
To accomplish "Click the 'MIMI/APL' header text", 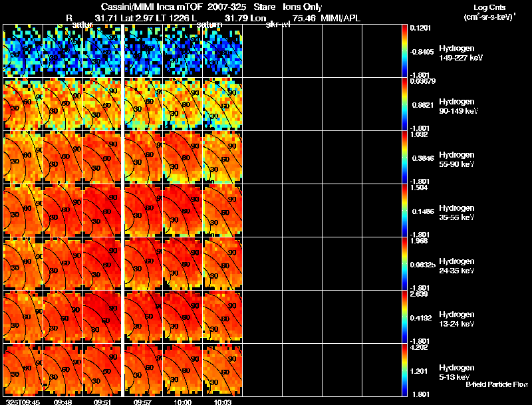I will coord(340,18).
